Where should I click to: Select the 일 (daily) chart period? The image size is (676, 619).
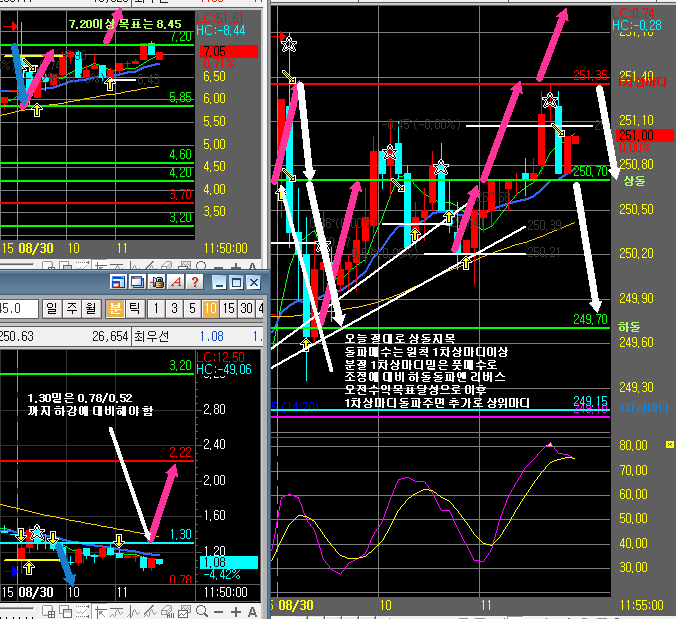[50, 310]
